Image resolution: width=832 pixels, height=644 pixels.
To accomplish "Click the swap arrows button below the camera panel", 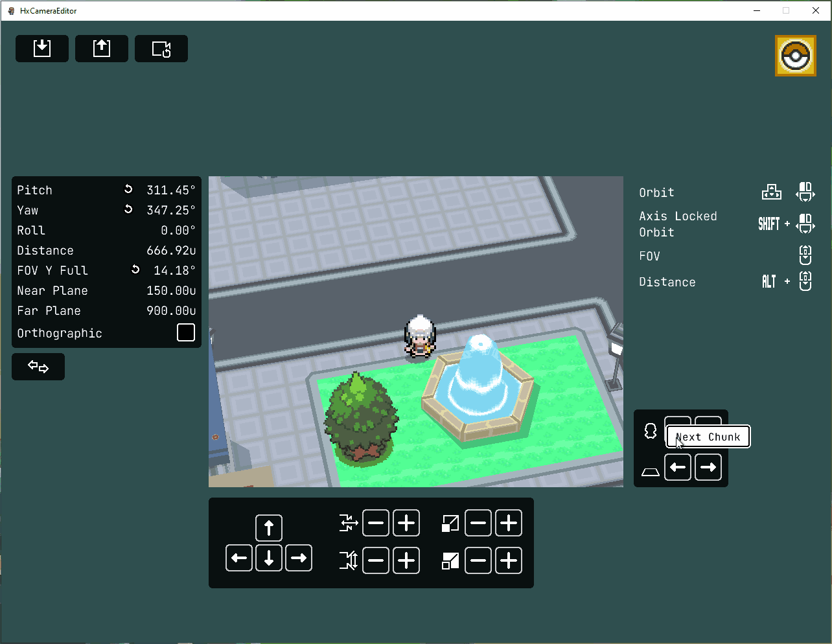I will coord(38,367).
